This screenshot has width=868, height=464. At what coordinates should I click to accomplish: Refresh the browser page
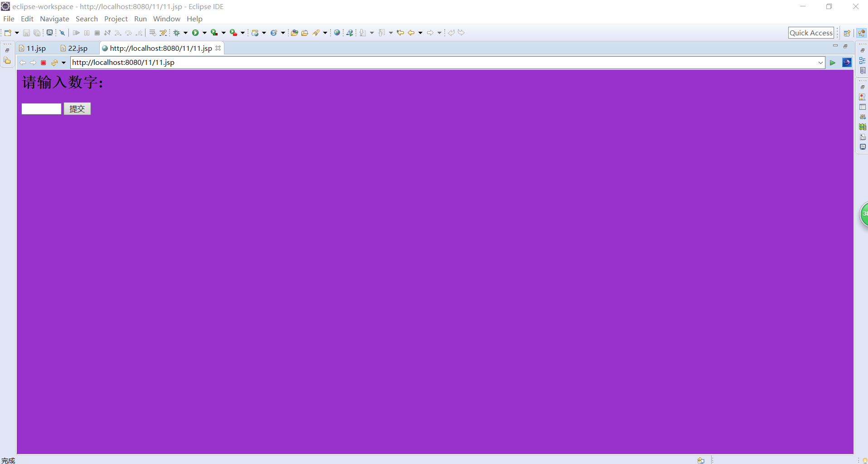click(x=53, y=63)
